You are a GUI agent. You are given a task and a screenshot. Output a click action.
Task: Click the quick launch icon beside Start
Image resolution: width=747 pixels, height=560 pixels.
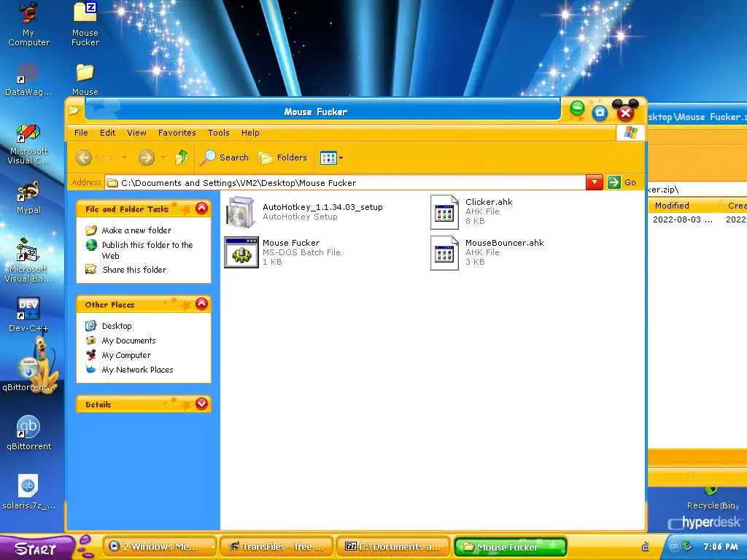[86, 547]
